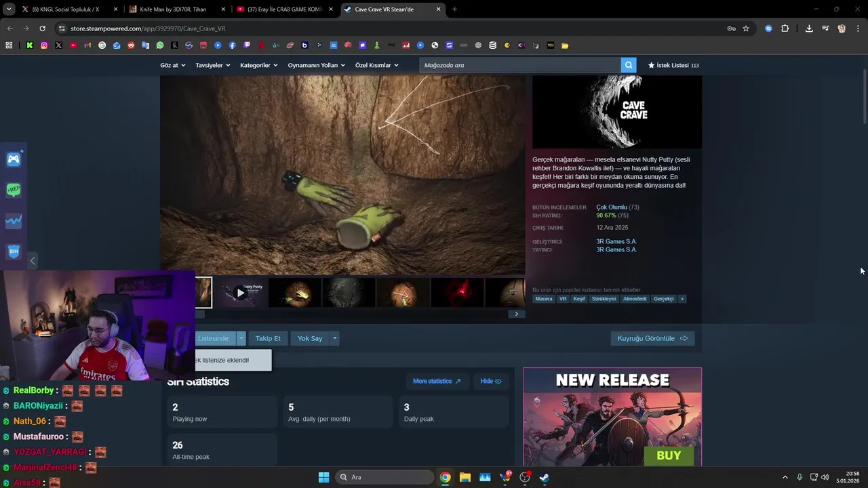Open the X bookmark in bookmarks bar
Image resolution: width=868 pixels, height=488 pixels.
(59, 45)
